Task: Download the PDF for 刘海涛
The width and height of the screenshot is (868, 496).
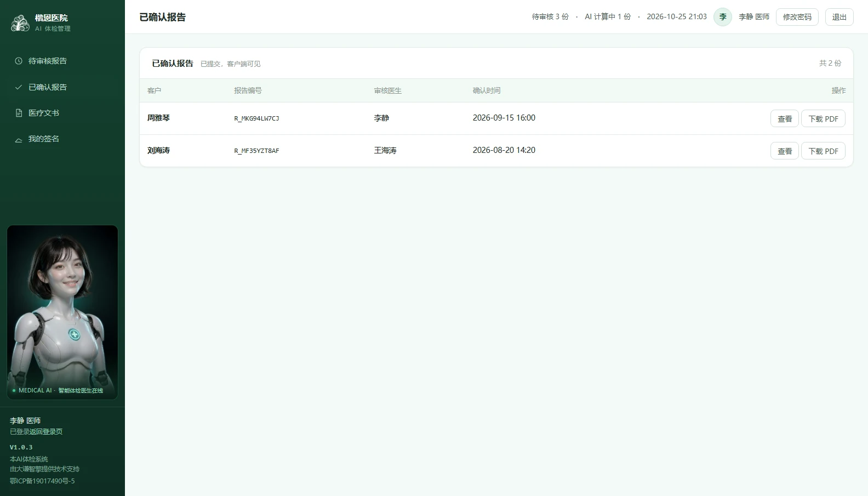Action: pyautogui.click(x=823, y=151)
